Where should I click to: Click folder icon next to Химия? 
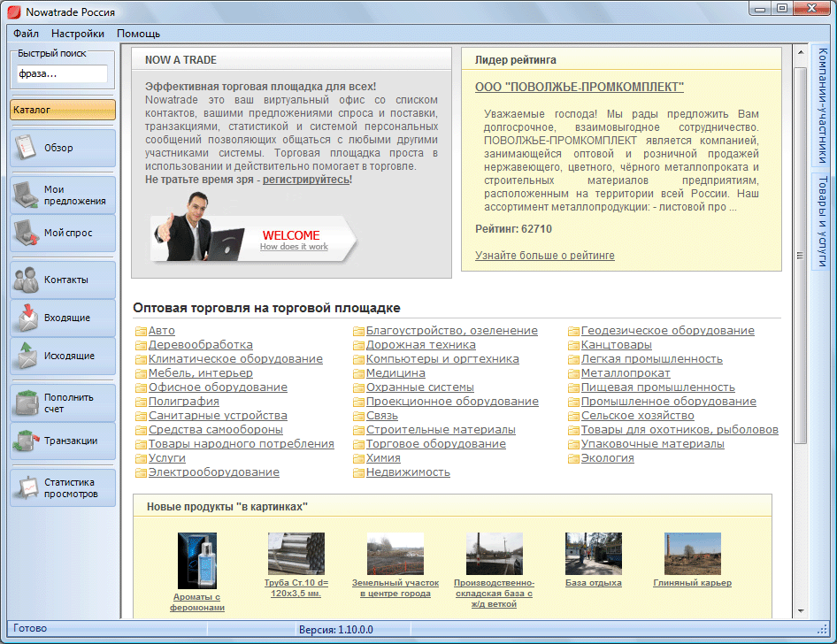358,458
